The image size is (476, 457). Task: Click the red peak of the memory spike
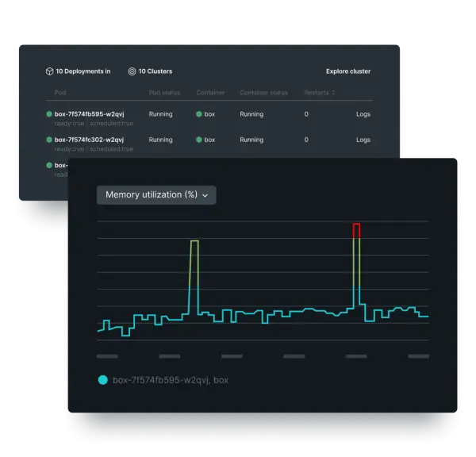357,231
